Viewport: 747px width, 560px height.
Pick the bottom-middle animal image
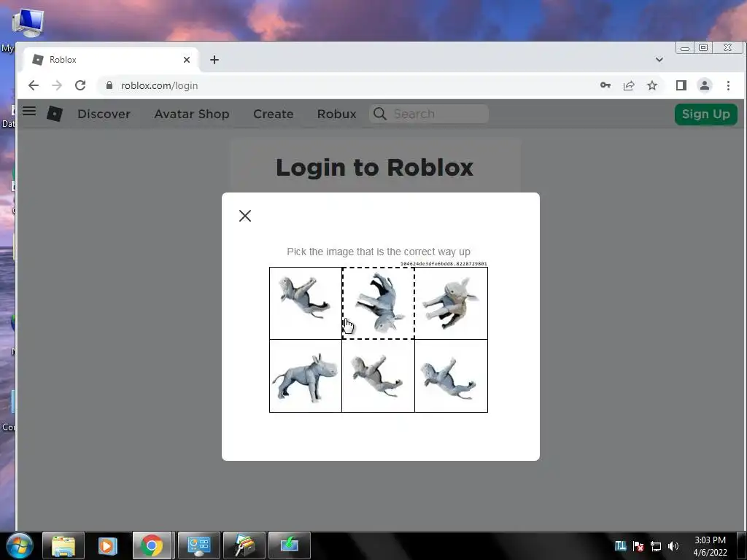click(379, 376)
